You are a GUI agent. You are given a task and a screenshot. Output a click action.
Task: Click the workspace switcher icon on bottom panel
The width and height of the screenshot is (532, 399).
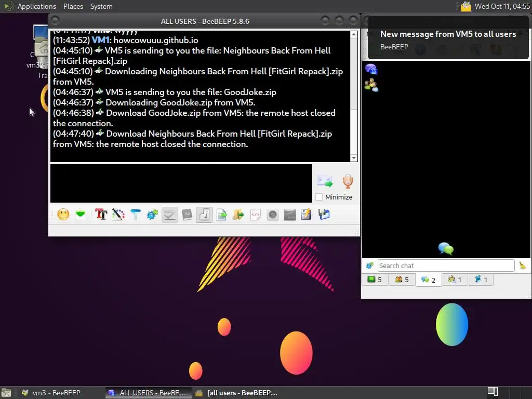pyautogui.click(x=493, y=392)
